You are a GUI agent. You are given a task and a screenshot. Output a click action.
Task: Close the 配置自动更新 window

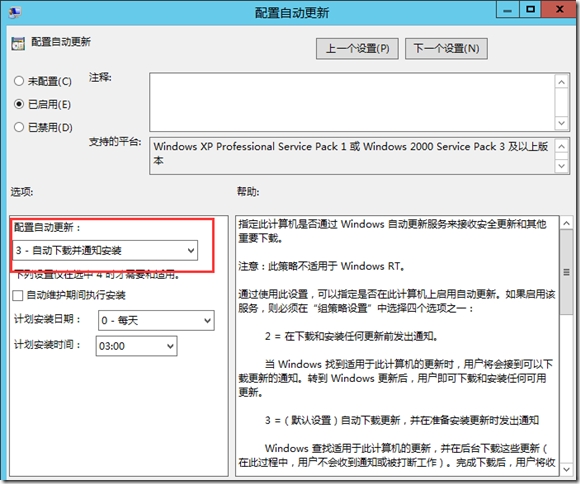pos(559,10)
